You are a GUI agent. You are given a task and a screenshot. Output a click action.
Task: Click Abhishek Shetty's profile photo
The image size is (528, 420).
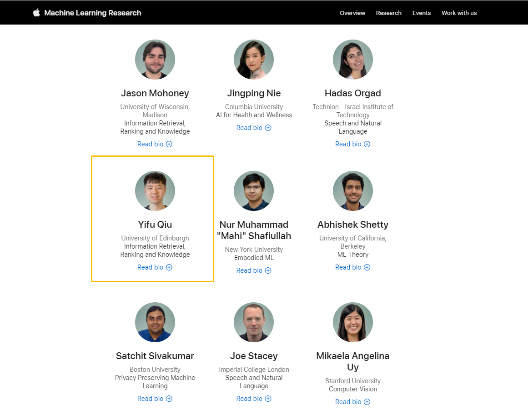tap(353, 191)
